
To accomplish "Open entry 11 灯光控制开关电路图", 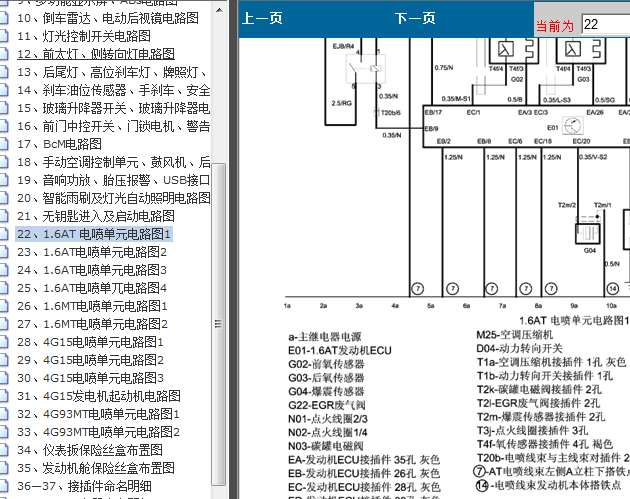I will click(84, 36).
